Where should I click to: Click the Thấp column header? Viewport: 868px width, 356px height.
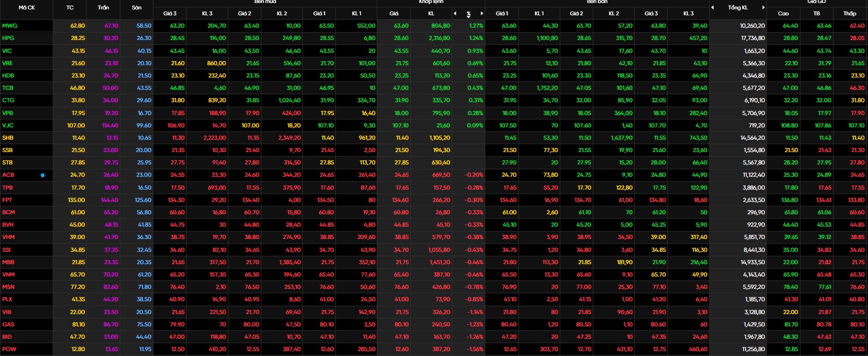coord(850,13)
